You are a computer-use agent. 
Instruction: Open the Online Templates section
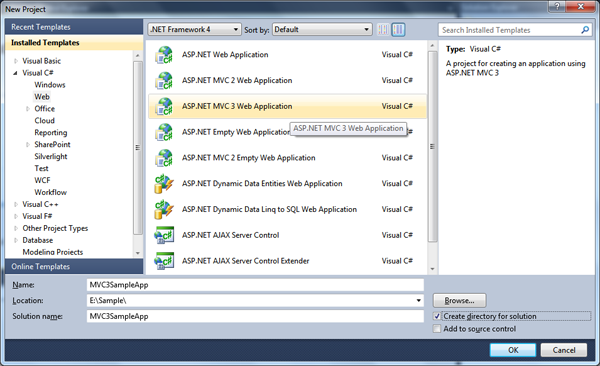(74, 266)
